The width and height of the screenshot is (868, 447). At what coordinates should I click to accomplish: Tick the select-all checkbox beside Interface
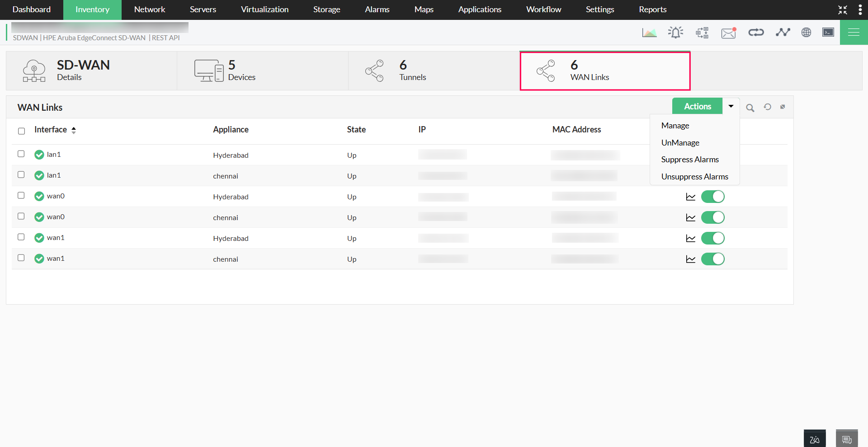(x=21, y=131)
